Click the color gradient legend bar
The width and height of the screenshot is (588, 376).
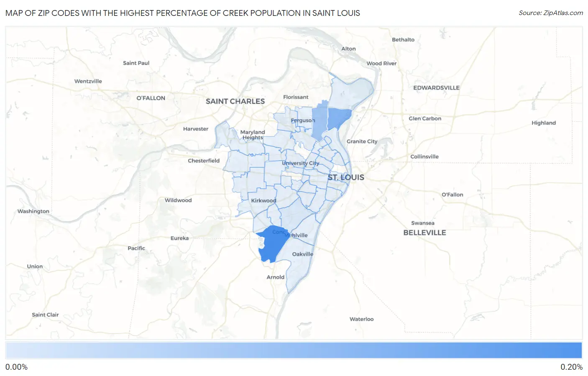294,350
